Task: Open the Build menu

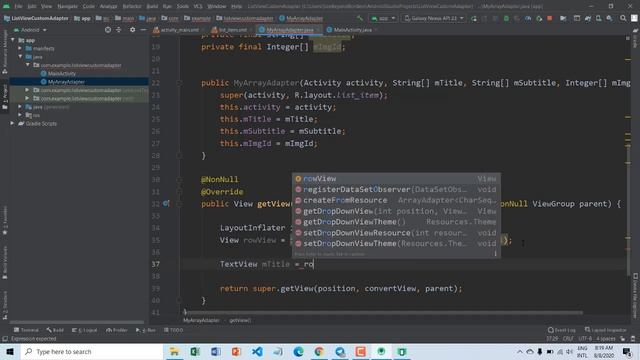Action: 152,6
